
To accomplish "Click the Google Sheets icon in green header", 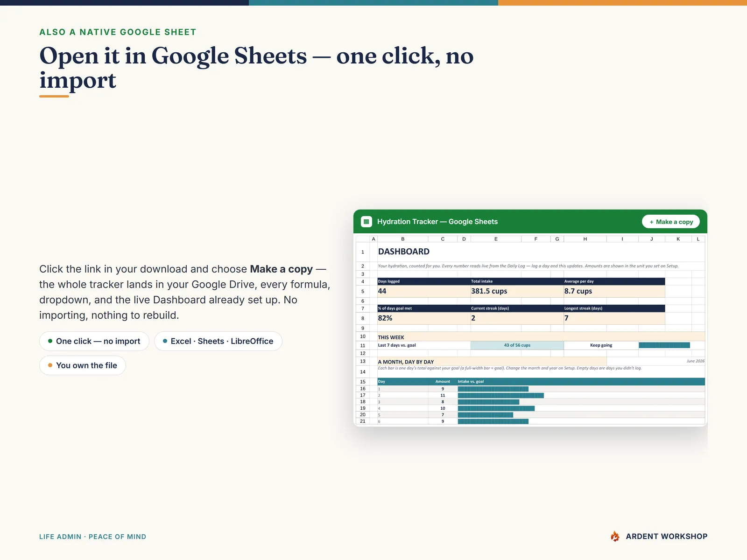I will [x=366, y=222].
